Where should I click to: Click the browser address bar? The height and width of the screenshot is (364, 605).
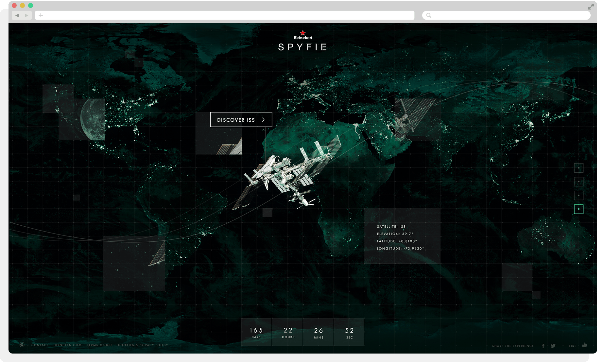[x=225, y=15]
